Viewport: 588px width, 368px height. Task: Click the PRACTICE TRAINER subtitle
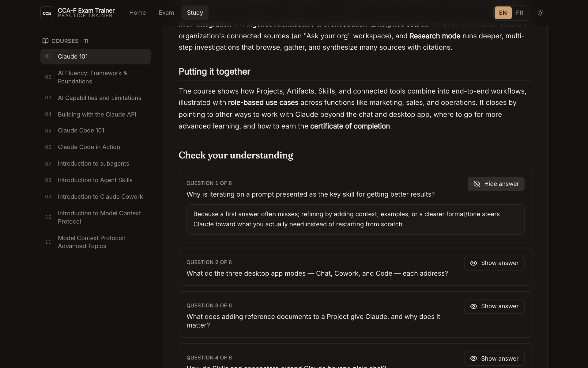point(85,16)
